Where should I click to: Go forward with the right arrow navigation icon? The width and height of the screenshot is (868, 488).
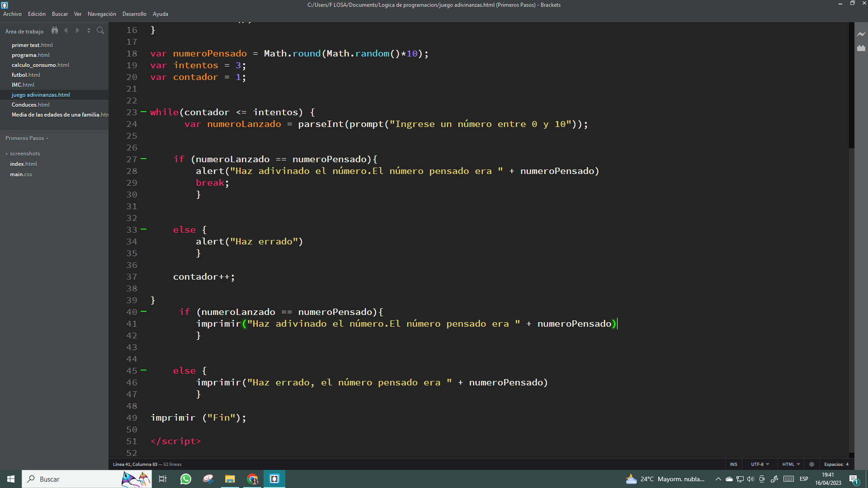click(x=77, y=31)
